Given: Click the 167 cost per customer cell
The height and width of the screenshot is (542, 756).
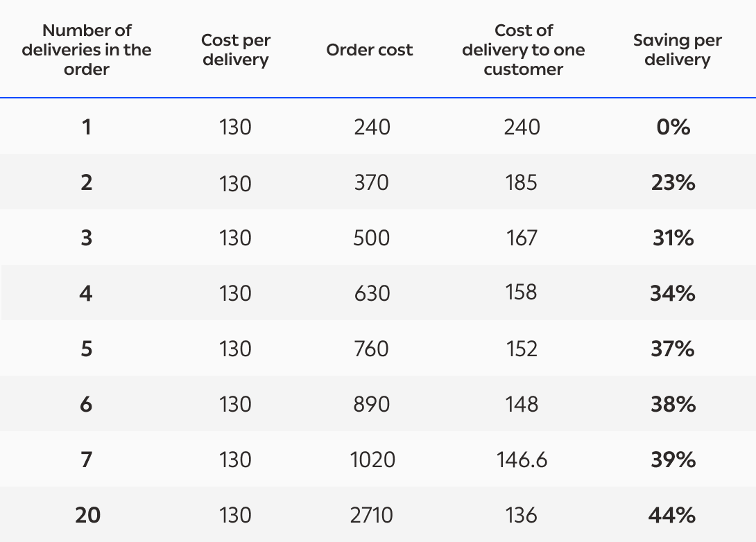Looking at the screenshot, I should [x=522, y=238].
